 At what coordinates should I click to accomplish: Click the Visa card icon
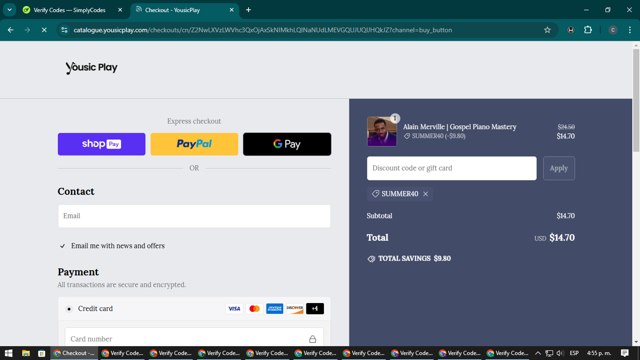(x=234, y=309)
